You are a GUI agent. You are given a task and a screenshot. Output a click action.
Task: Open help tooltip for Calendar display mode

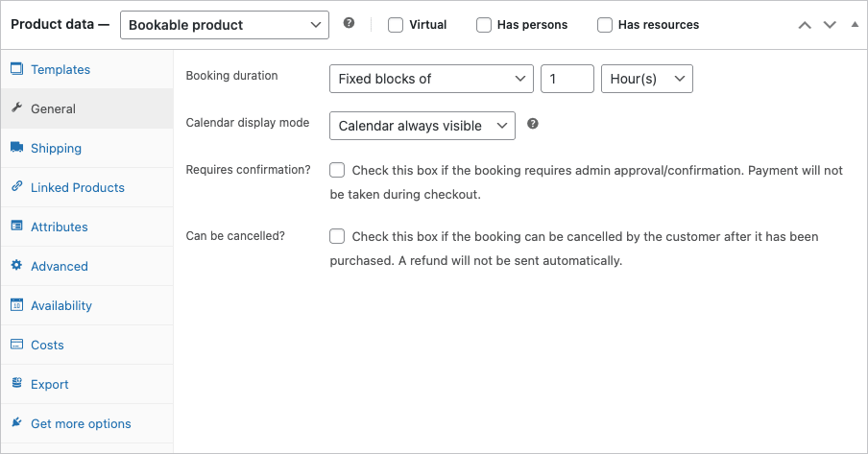533,124
